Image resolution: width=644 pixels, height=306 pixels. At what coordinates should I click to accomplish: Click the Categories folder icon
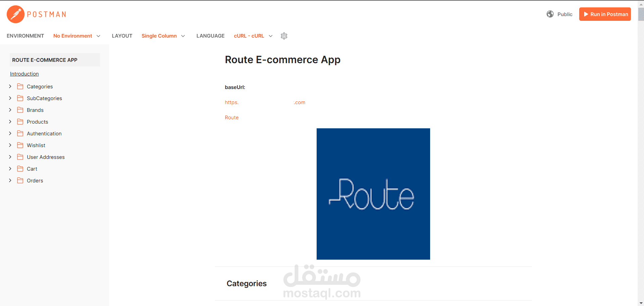[x=20, y=86]
